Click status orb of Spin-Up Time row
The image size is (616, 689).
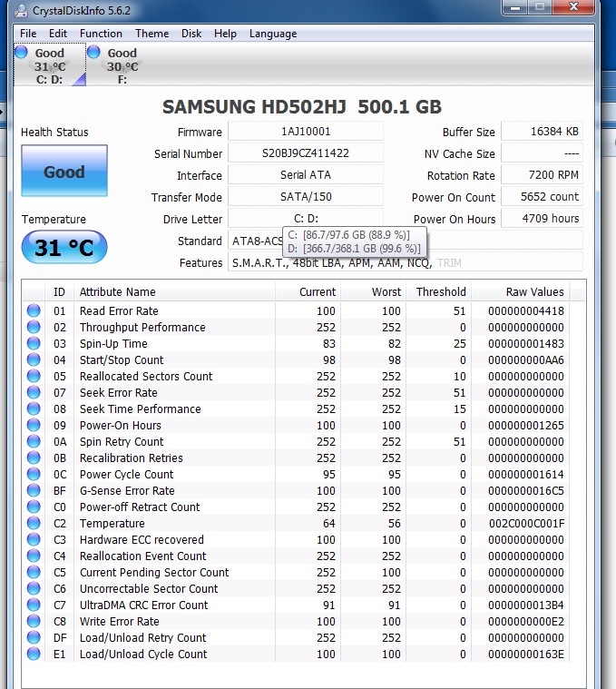(34, 343)
